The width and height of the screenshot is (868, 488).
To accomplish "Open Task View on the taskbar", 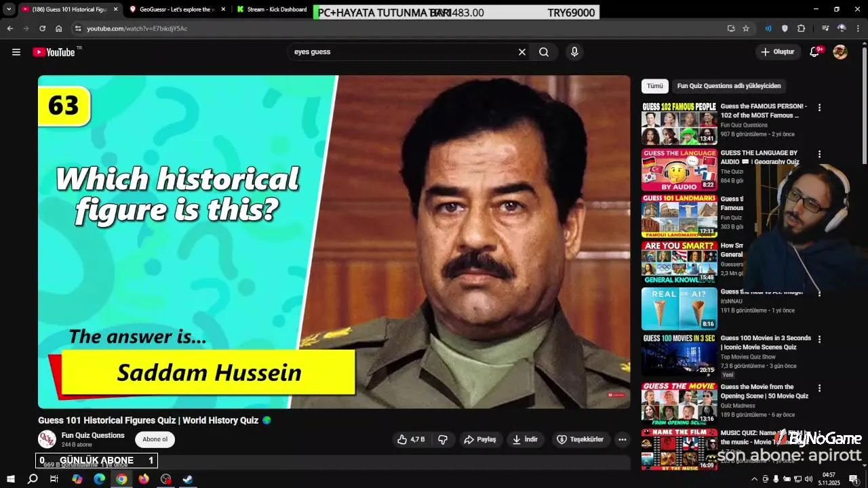I will pyautogui.click(x=54, y=479).
